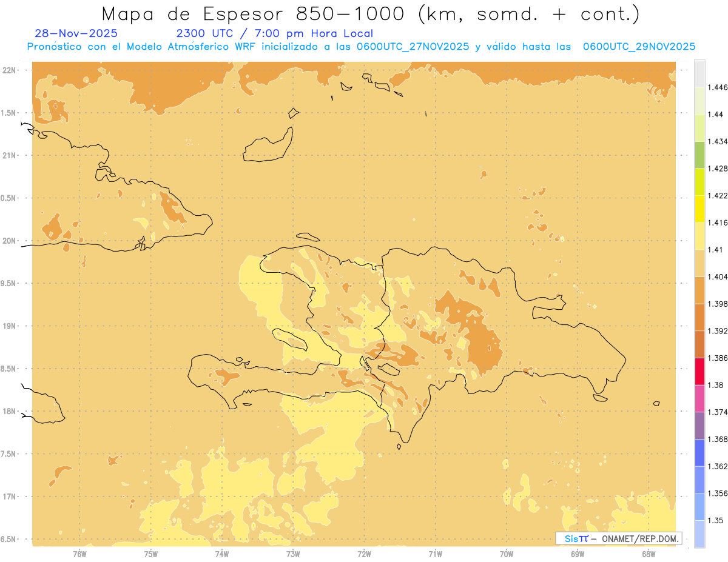Click the date '28-Nov-2025'

(x=76, y=33)
